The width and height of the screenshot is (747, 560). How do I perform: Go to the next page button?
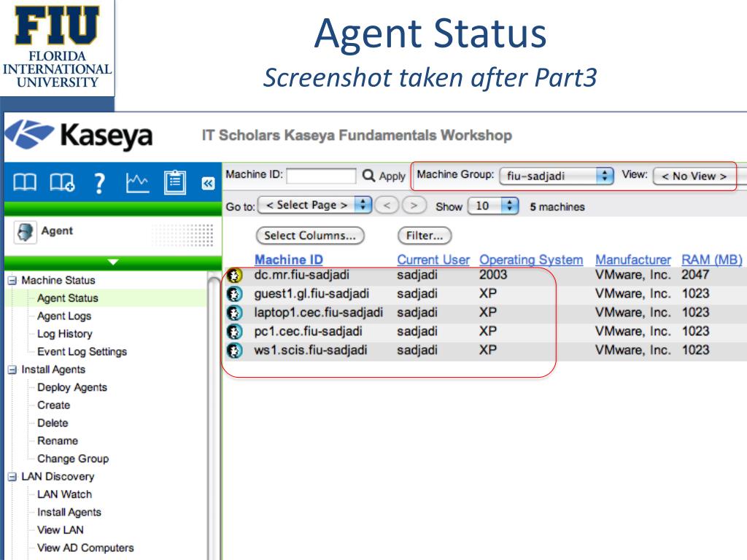[414, 206]
